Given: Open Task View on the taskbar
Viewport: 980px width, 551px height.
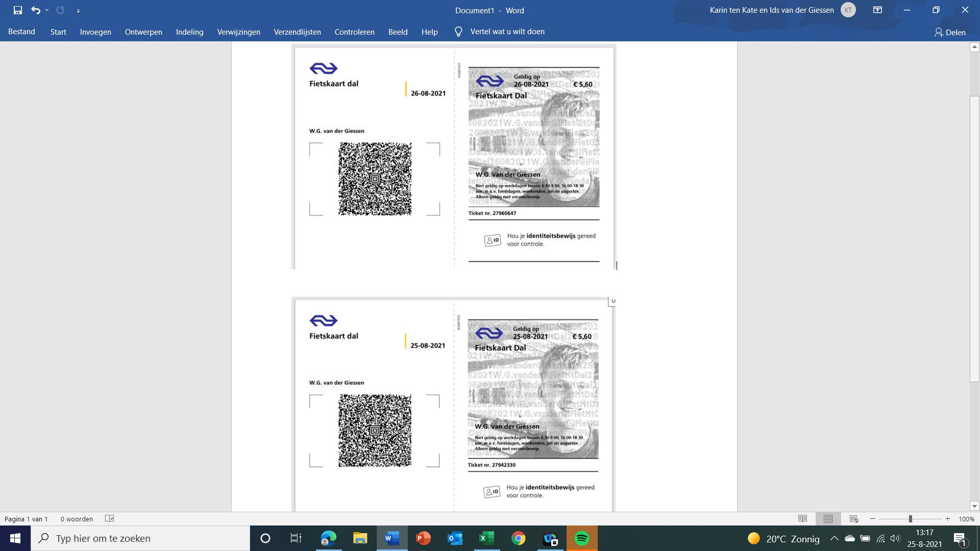Looking at the screenshot, I should (296, 538).
